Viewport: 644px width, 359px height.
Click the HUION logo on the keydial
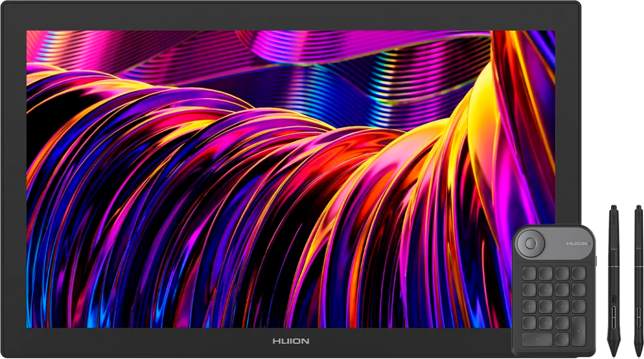[578, 244]
